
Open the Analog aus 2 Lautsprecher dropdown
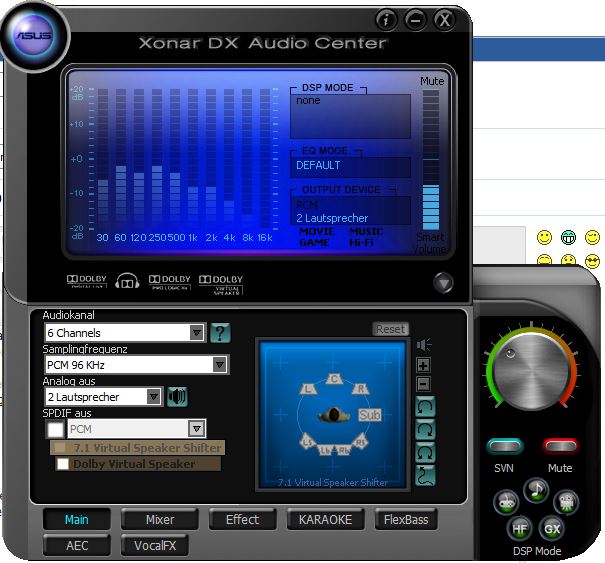tap(103, 397)
